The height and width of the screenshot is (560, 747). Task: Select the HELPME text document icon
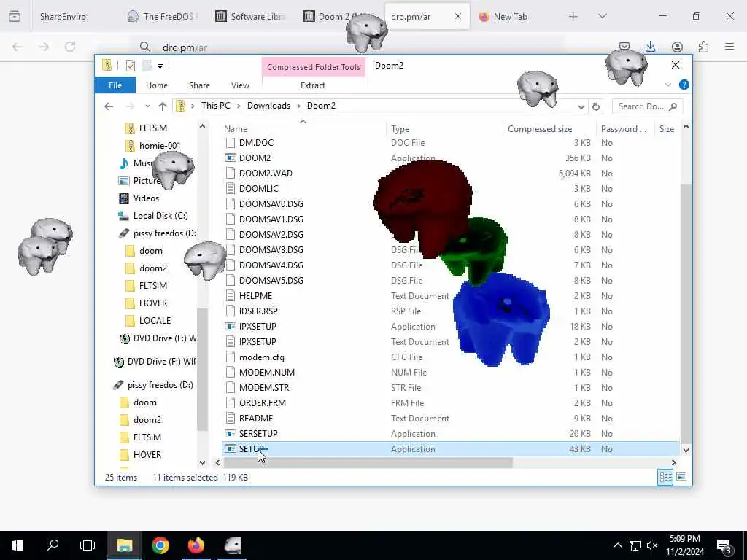point(230,296)
